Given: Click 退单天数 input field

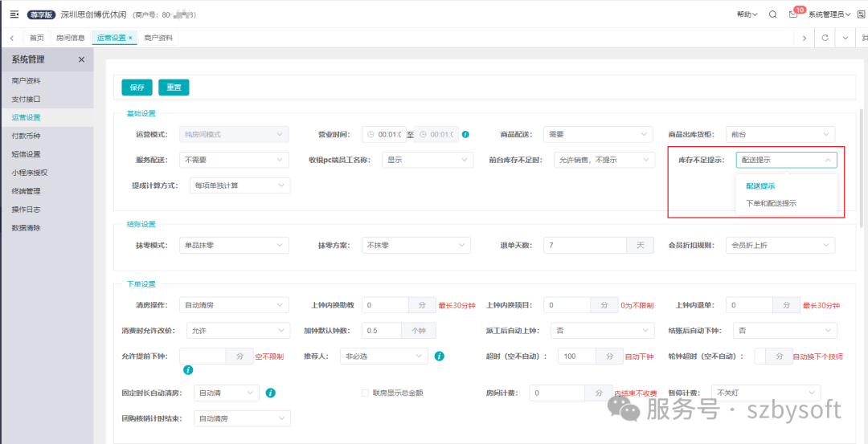Looking at the screenshot, I should (585, 245).
